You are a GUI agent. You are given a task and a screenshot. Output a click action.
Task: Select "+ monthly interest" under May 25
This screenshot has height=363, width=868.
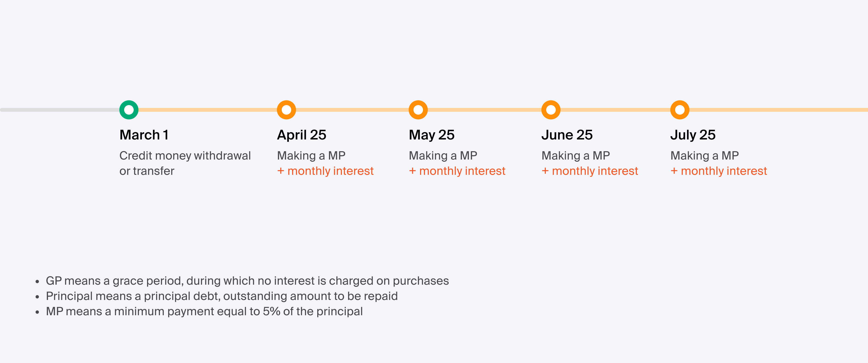pos(457,171)
